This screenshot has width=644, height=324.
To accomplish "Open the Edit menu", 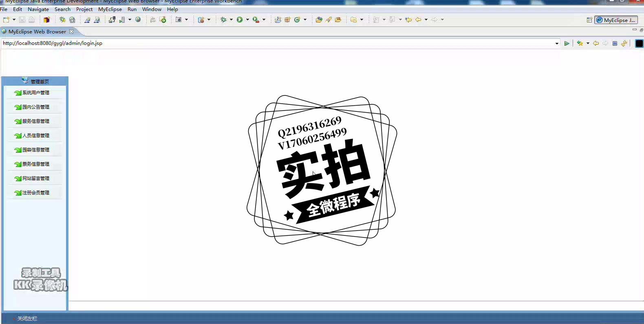I will [x=18, y=9].
